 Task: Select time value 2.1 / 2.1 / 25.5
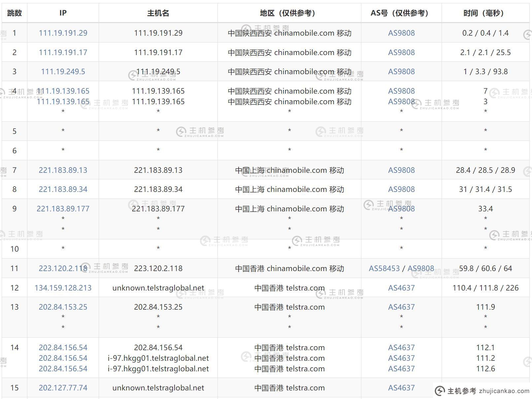tap(485, 52)
